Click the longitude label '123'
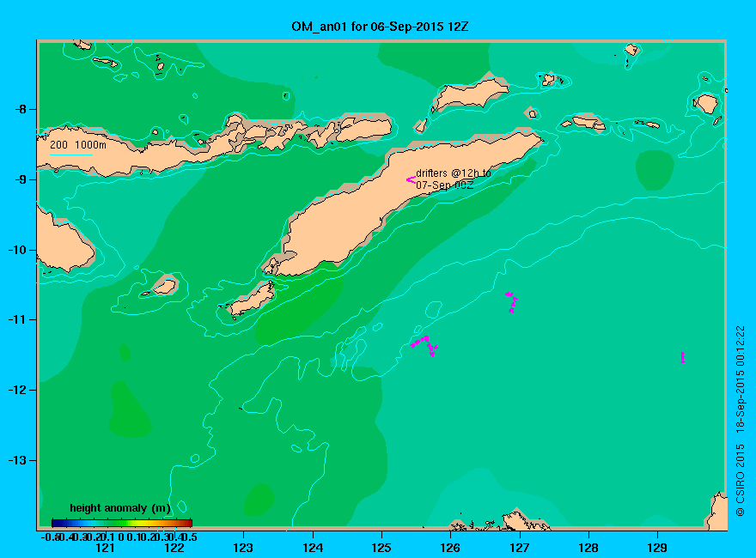The image size is (756, 558). 243,548
